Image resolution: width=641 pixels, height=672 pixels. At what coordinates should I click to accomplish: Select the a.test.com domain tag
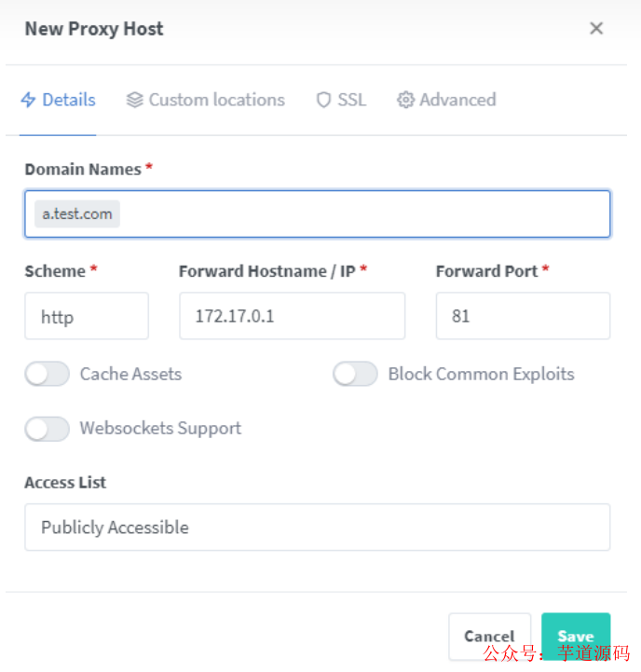point(77,214)
